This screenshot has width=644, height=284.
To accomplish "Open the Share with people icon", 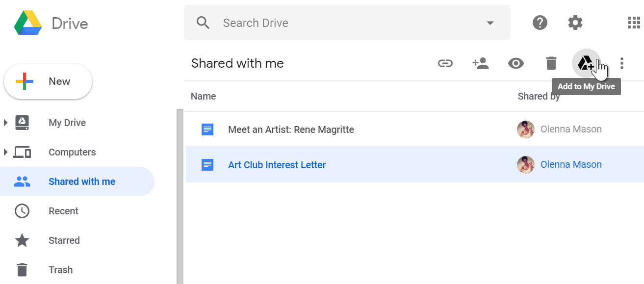I will pos(481,63).
